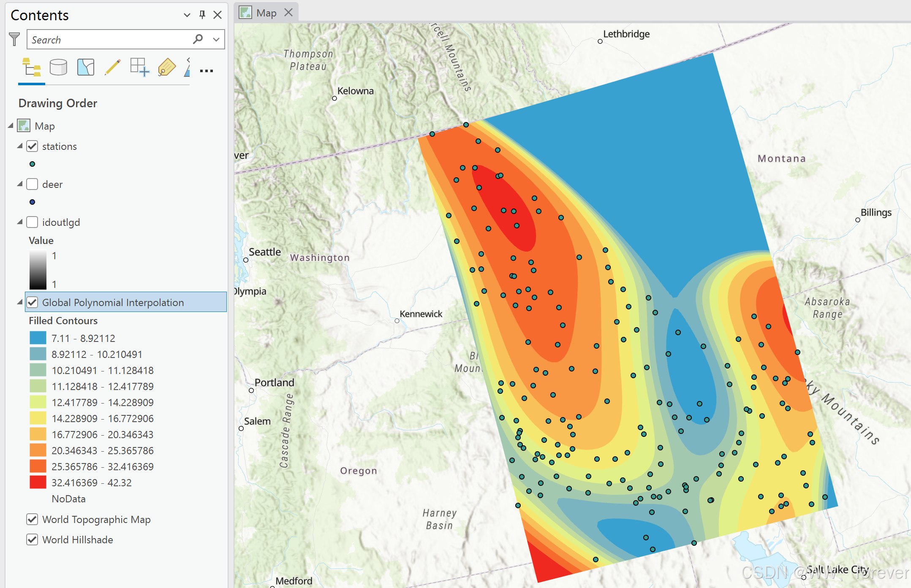Select Global Polynomial Interpolation layer name
This screenshot has height=588, width=911.
113,303
